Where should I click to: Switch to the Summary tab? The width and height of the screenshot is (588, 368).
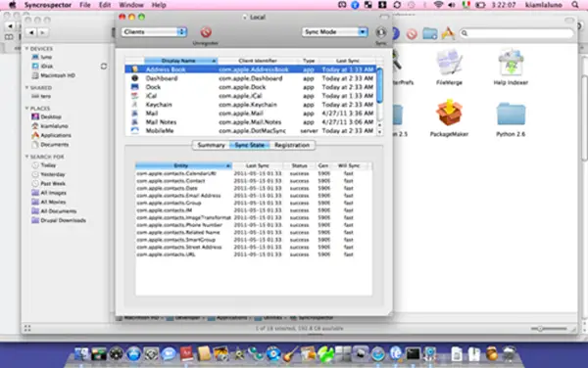tap(211, 145)
